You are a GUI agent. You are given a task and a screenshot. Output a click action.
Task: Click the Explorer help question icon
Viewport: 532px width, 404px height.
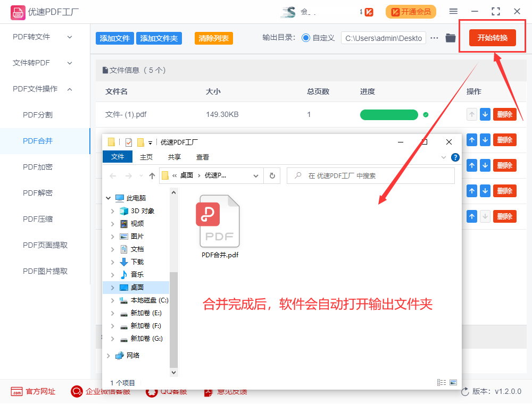coord(455,157)
